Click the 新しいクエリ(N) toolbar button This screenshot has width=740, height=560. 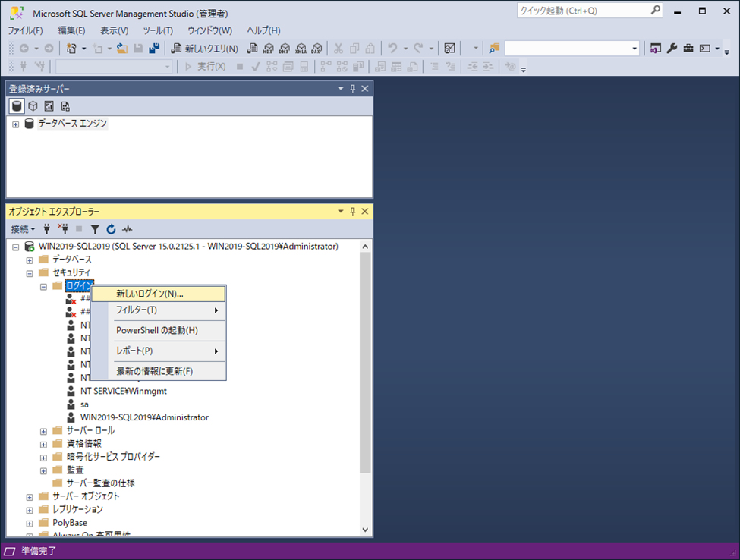[x=205, y=49]
